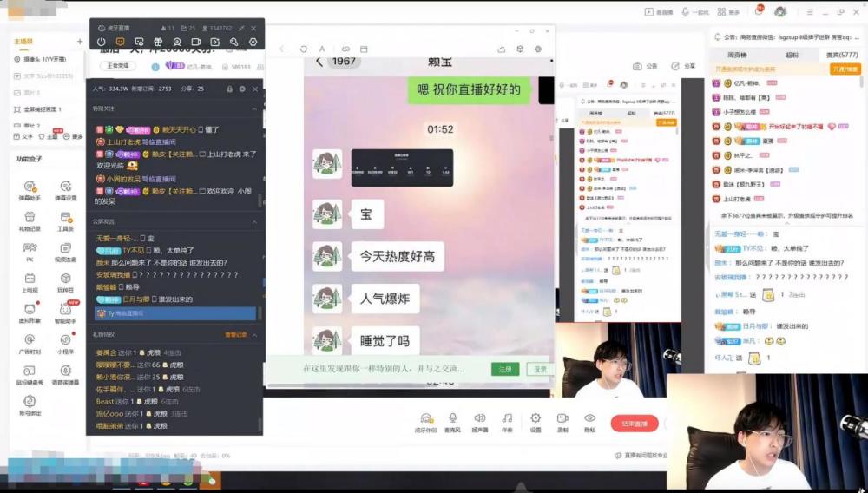Open 小程序 in the function box
Screen dimensions: 868x493
pos(65,345)
